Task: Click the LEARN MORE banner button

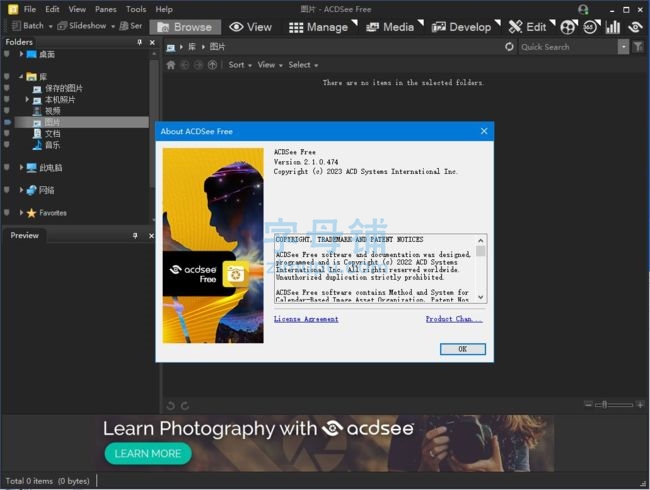Action: point(148,454)
